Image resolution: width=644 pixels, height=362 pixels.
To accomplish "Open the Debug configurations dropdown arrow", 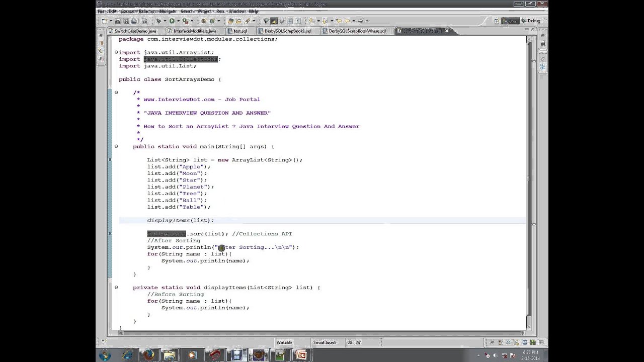I will [x=165, y=21].
